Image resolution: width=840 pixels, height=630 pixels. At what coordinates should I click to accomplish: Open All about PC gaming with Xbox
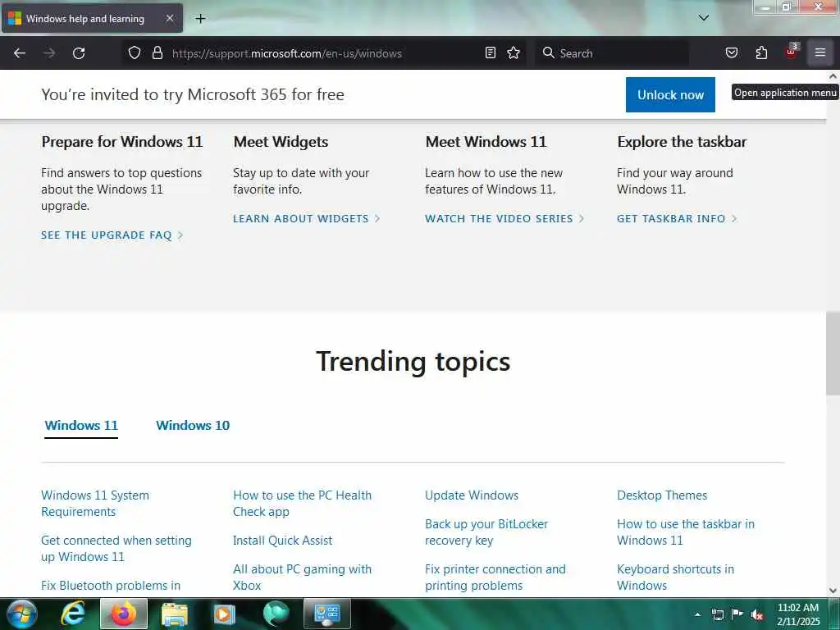(x=302, y=577)
